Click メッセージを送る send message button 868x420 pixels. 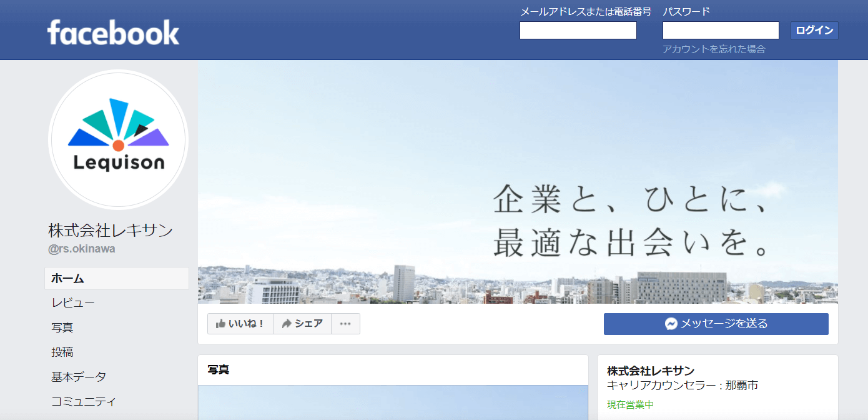(716, 324)
